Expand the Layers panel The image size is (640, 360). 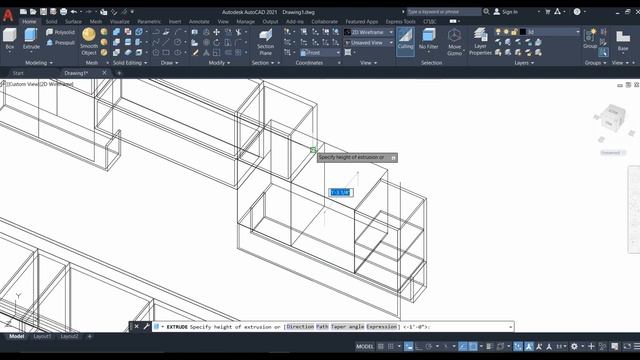pyautogui.click(x=524, y=63)
